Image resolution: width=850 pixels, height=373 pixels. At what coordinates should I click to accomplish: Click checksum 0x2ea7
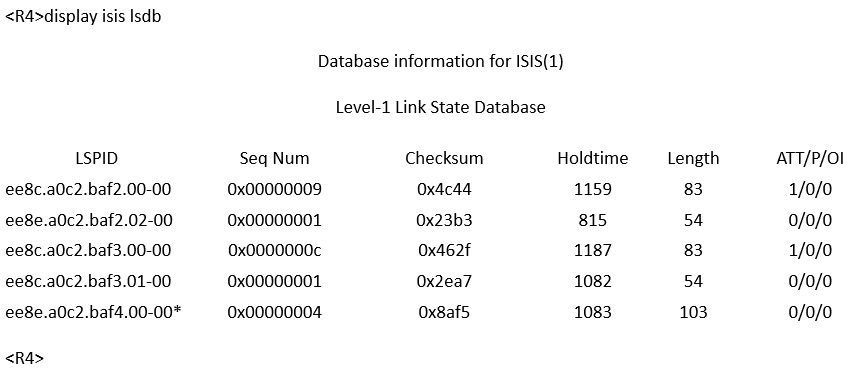[444, 281]
